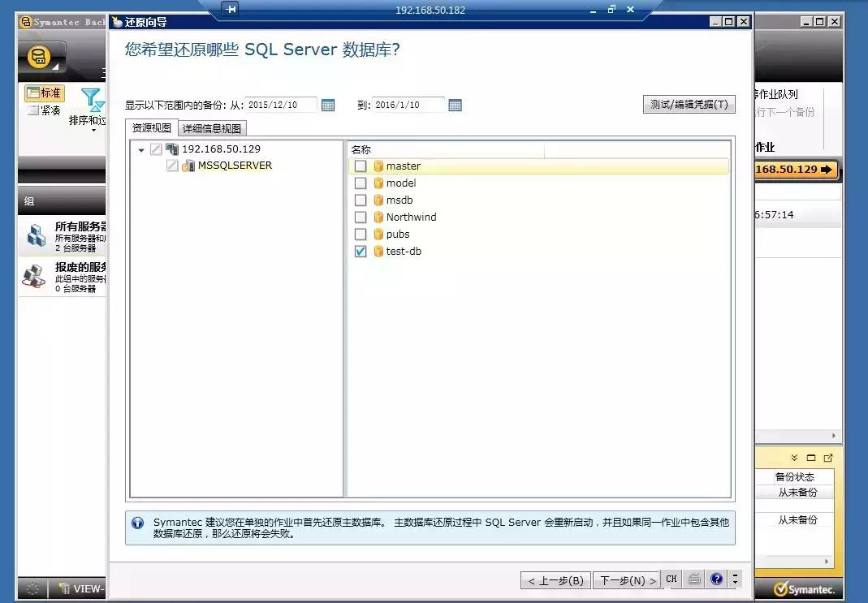Select the 所有服务器 group
The width and height of the screenshot is (868, 603).
(63, 236)
